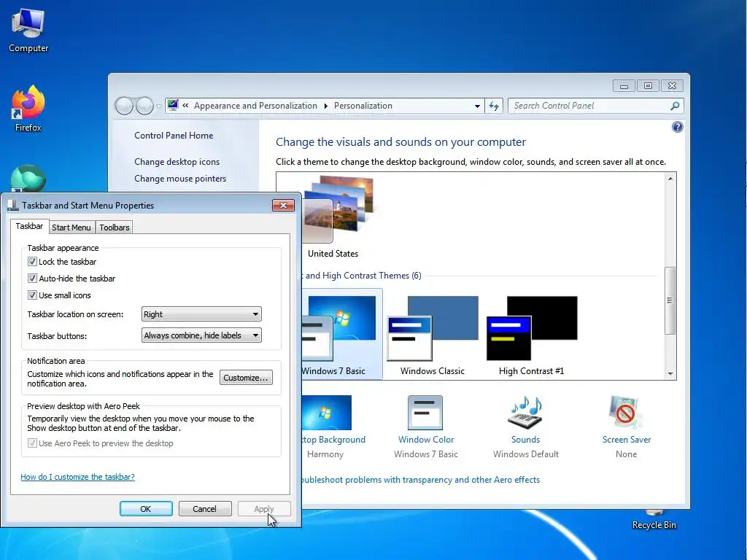Go back in Control Panel window
Image resolution: width=747 pixels, height=560 pixels.
tap(124, 106)
